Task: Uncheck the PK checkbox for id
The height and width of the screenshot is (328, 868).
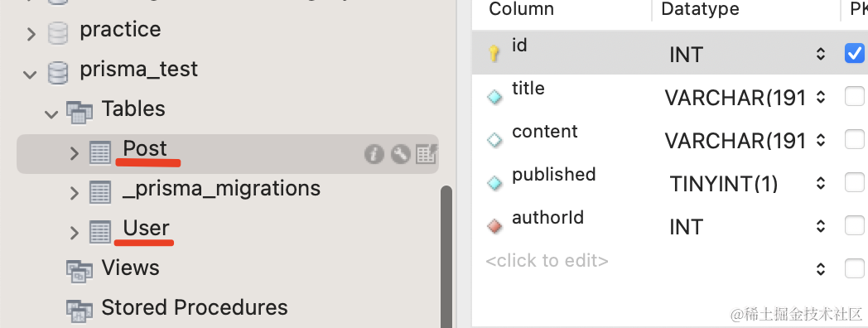Action: pos(854,54)
